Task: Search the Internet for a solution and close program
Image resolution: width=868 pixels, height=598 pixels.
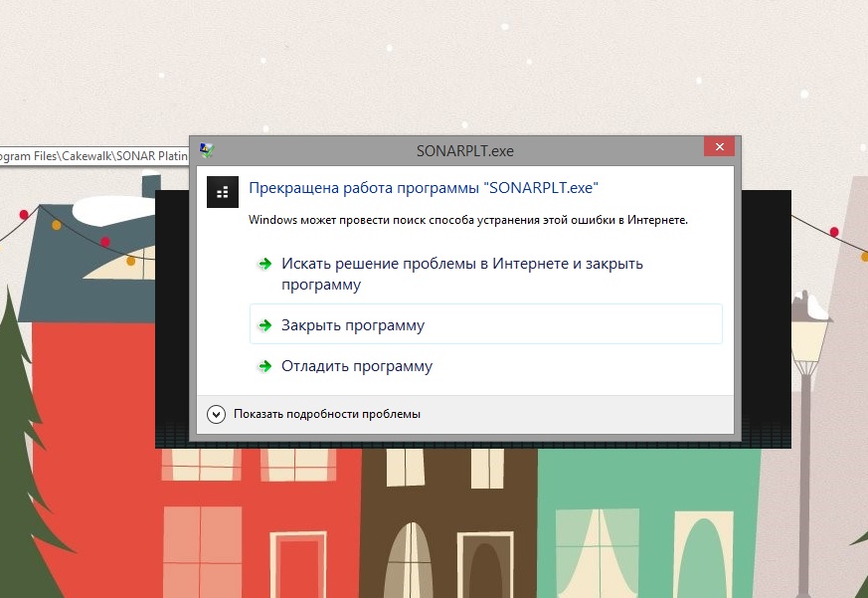Action: pyautogui.click(x=486, y=274)
